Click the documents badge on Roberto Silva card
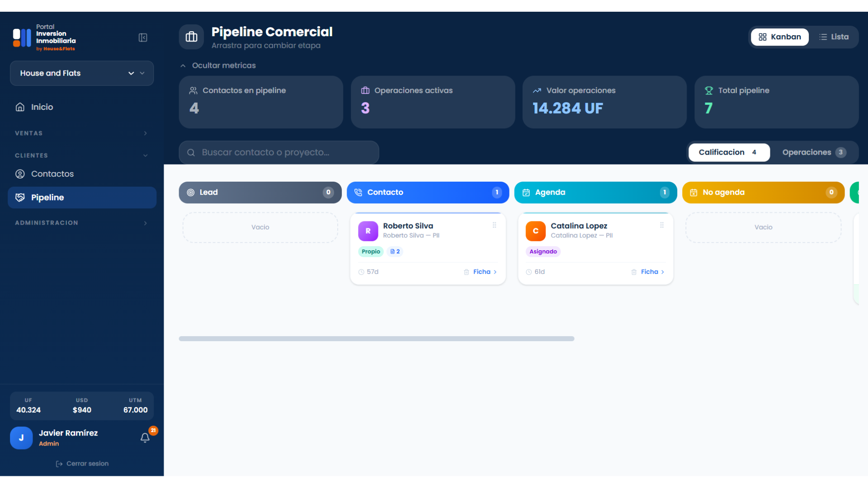This screenshot has width=868, height=488. click(395, 252)
